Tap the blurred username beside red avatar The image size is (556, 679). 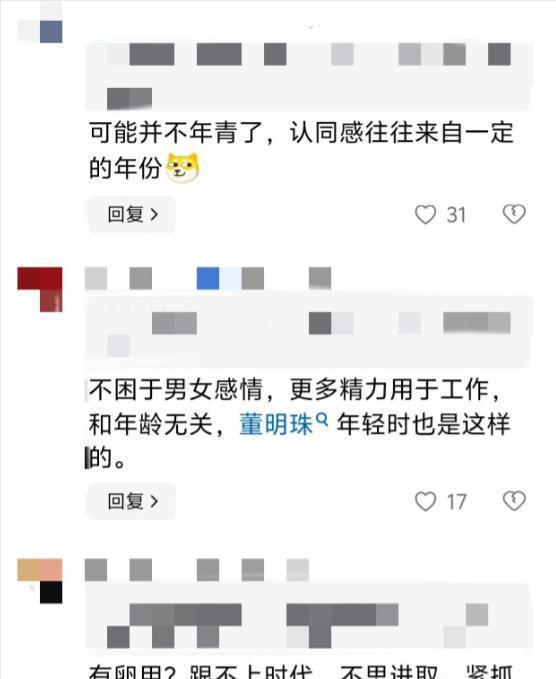[208, 278]
